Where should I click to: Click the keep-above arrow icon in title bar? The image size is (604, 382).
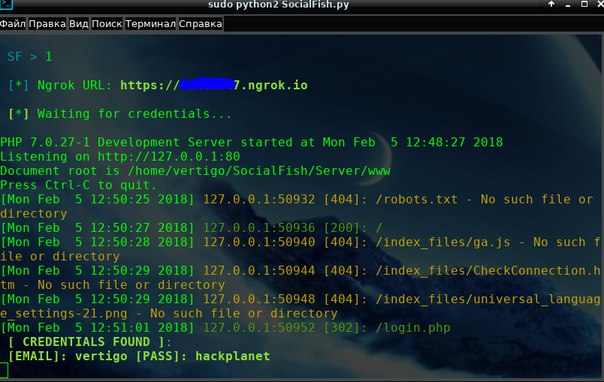point(551,4)
